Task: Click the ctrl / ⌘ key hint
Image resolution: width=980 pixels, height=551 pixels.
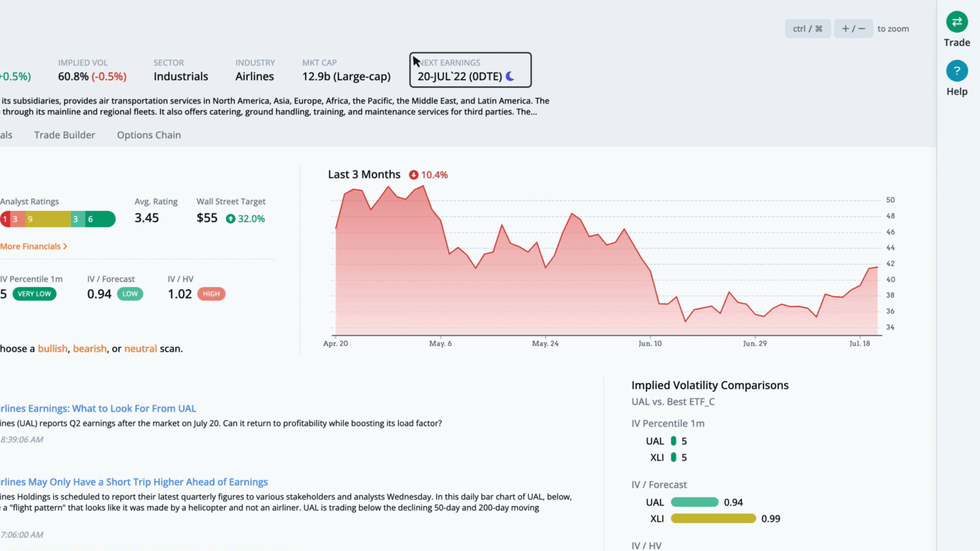Action: click(x=808, y=29)
